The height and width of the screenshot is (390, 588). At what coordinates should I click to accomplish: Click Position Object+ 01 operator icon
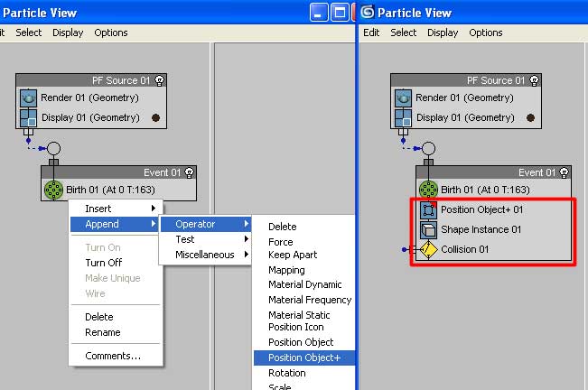(428, 209)
